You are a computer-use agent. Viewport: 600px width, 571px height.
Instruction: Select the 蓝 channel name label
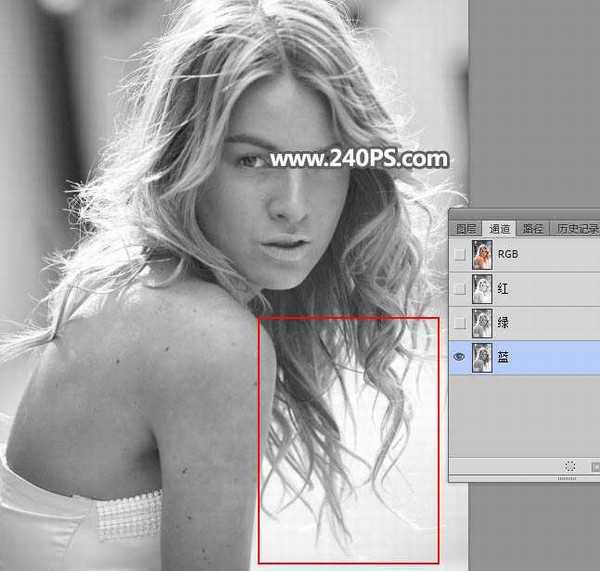pyautogui.click(x=503, y=357)
